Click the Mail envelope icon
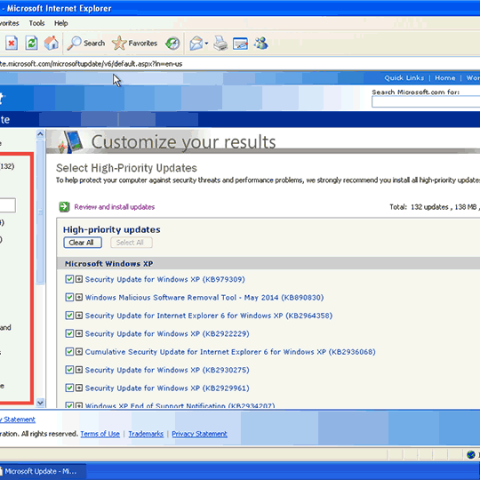Image resolution: width=480 pixels, height=480 pixels. [196, 43]
